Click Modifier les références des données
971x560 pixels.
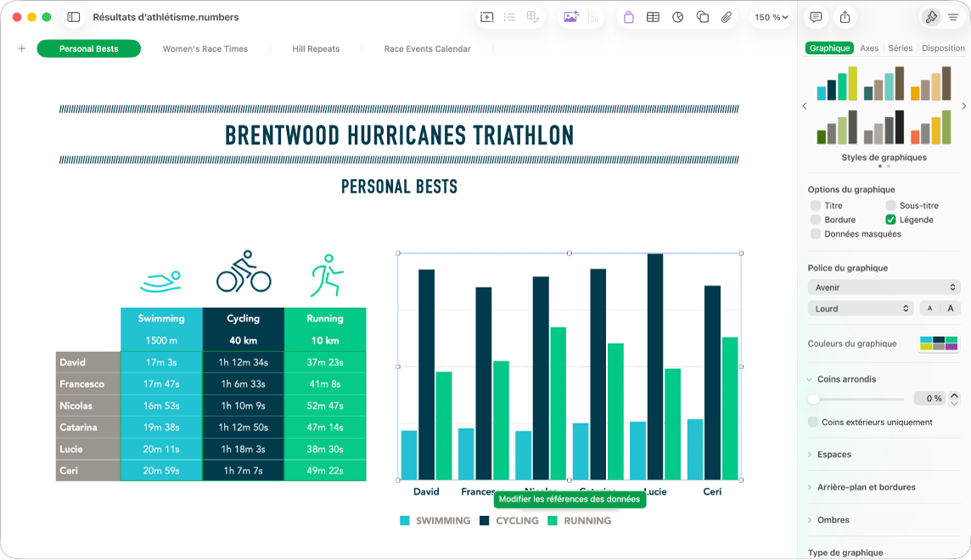tap(569, 500)
